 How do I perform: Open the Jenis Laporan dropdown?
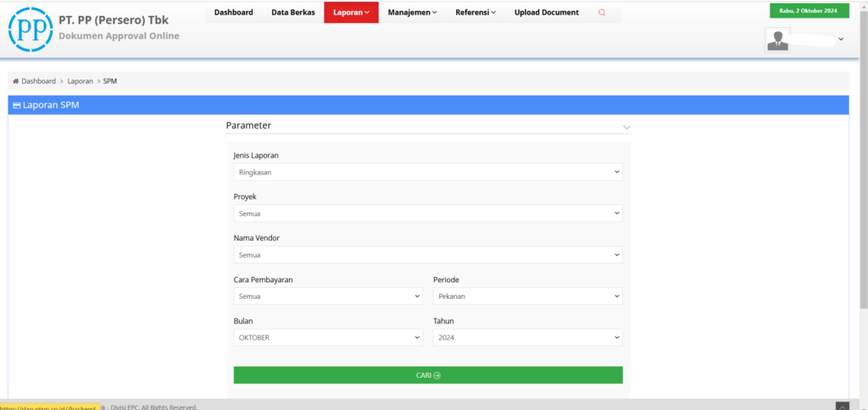pos(427,172)
